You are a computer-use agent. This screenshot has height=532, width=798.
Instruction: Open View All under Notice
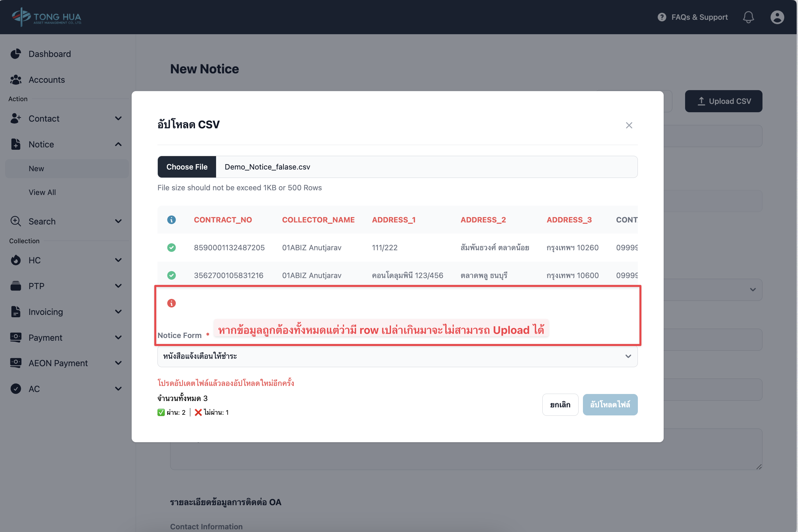pyautogui.click(x=42, y=192)
